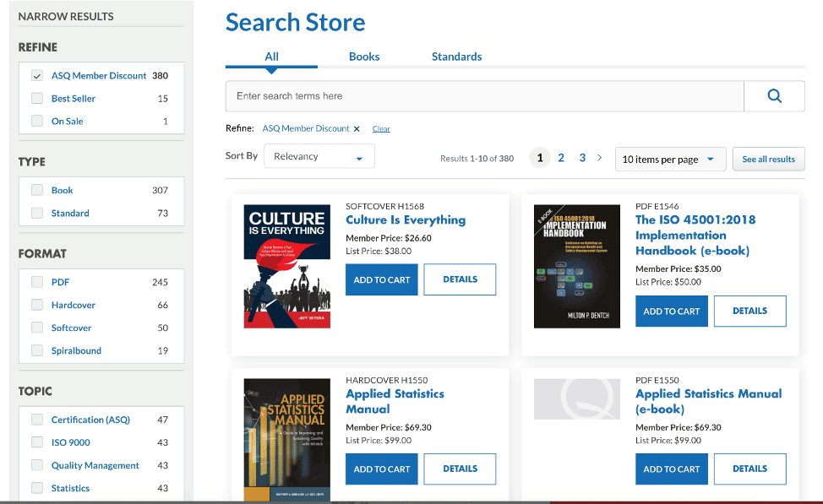Switch to the Books tab
Viewport: 823px width, 504px height.
click(x=364, y=57)
